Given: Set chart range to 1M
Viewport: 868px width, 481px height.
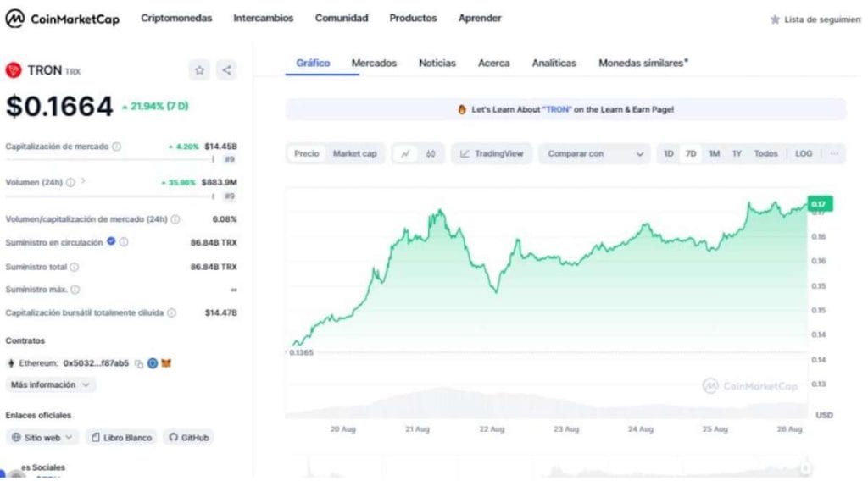Looking at the screenshot, I should [x=714, y=153].
